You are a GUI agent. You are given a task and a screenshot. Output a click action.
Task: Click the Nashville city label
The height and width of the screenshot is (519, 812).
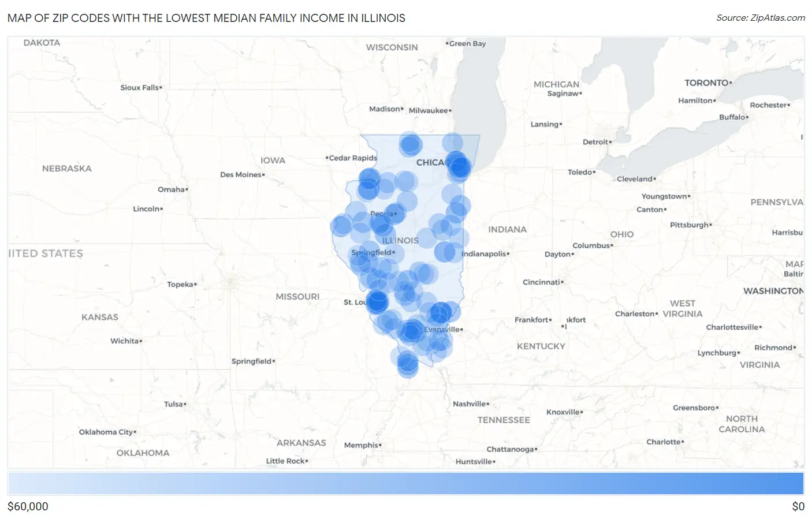pyautogui.click(x=471, y=404)
